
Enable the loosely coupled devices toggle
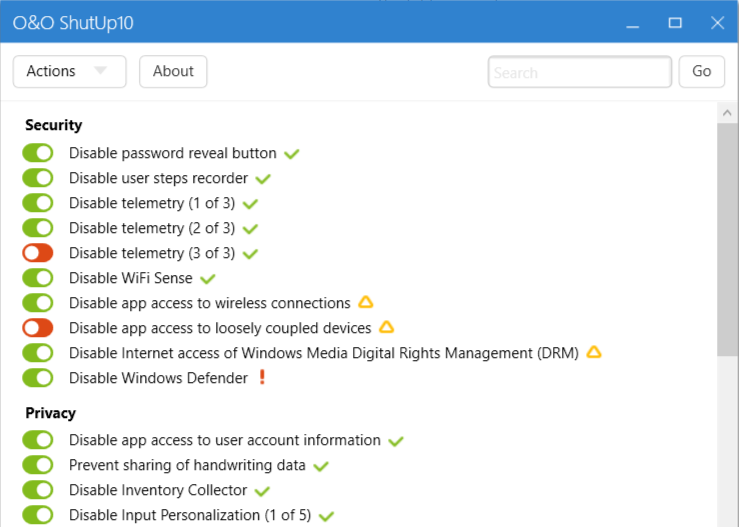point(38,328)
